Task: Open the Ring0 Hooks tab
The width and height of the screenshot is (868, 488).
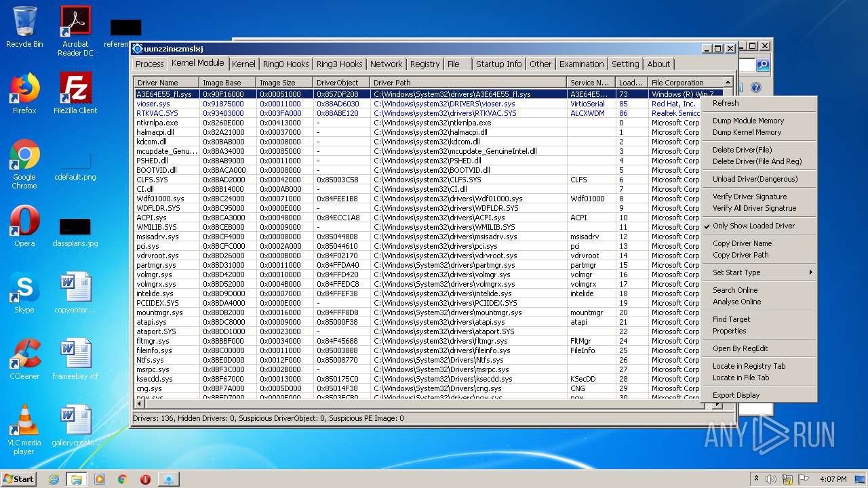Action: click(285, 64)
